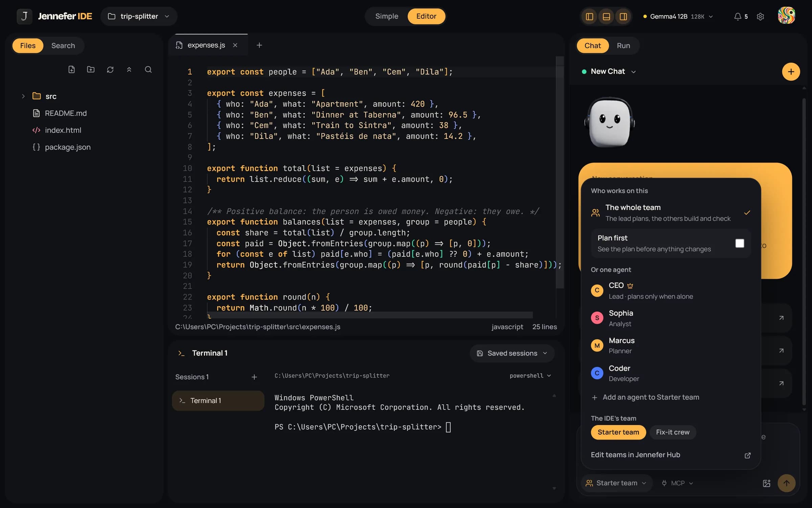Click Add an agent to Starter team
The width and height of the screenshot is (812, 508).
click(x=645, y=397)
